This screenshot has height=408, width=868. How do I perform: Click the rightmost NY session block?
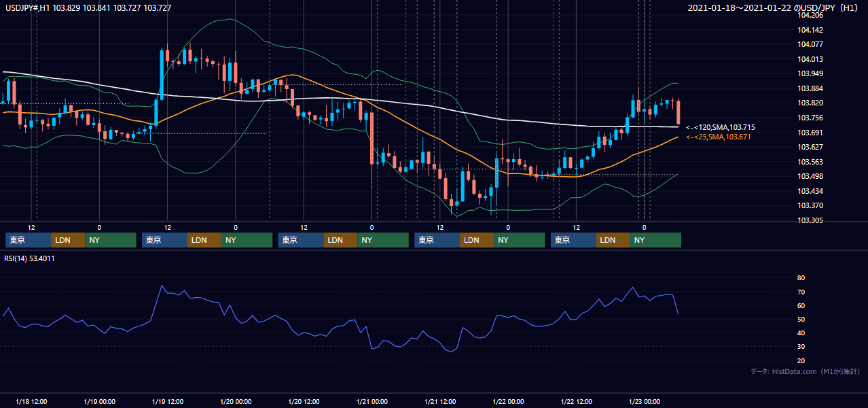tap(655, 240)
